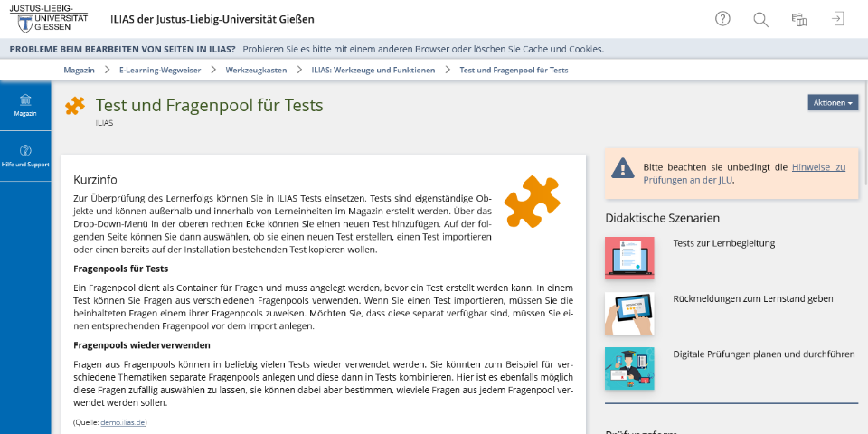Viewport: 868px width, 434px height.
Task: Click Digitale Prüfungen planen thumbnail
Action: tap(629, 369)
